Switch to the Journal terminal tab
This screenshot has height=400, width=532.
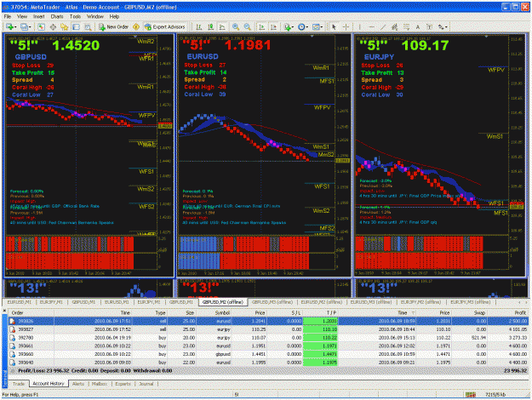tap(146, 384)
